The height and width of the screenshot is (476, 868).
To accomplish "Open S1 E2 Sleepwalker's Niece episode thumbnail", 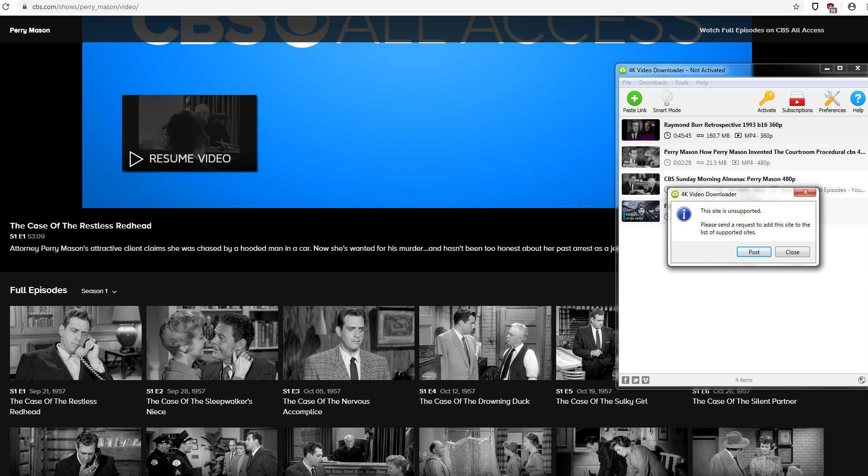I will click(212, 343).
